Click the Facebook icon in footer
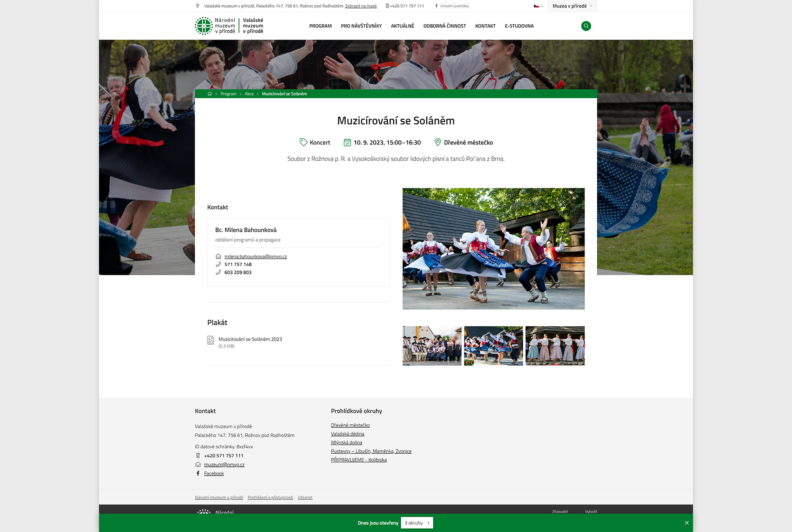This screenshot has height=532, width=792. pyautogui.click(x=198, y=473)
